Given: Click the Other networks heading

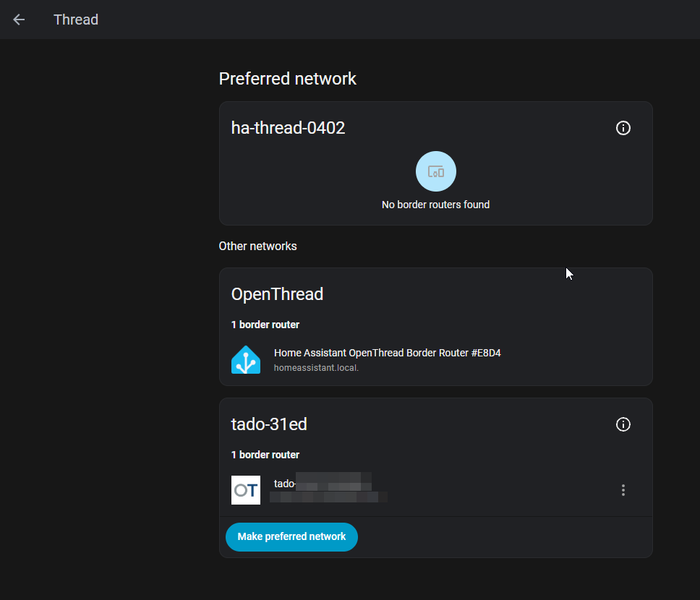Looking at the screenshot, I should click(257, 247).
